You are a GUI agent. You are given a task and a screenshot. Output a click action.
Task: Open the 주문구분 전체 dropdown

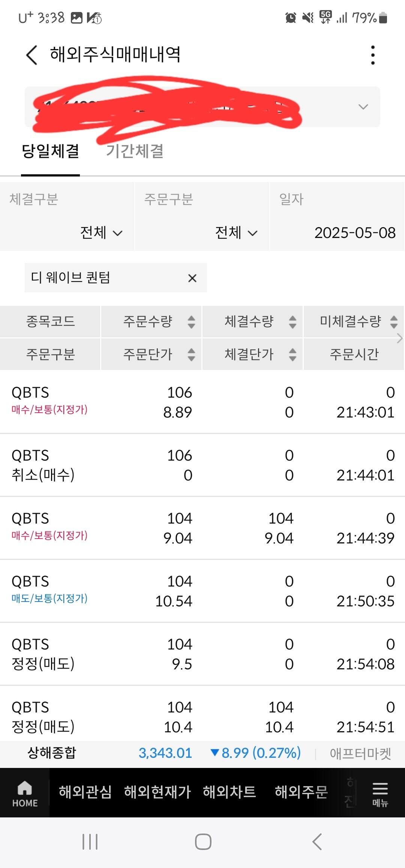pos(236,233)
